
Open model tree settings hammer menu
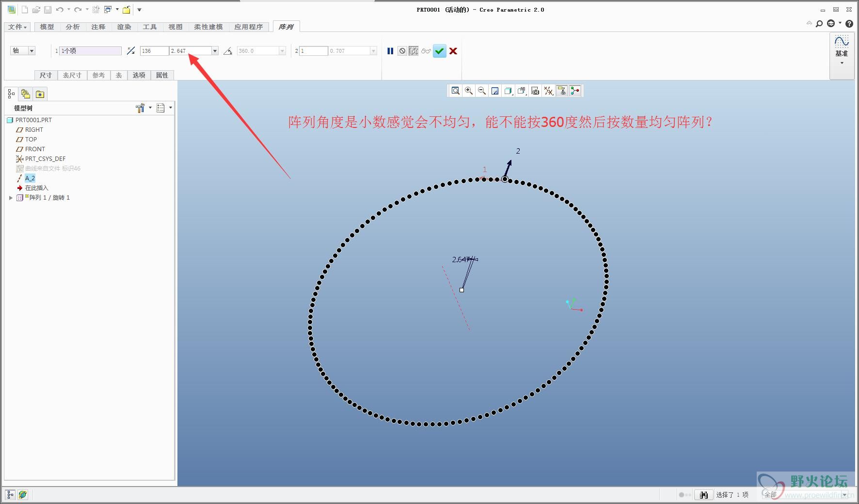pos(143,108)
